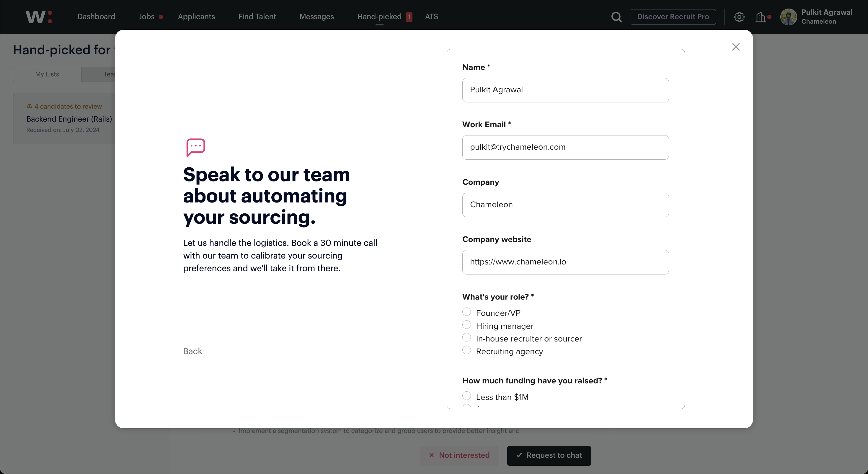Select Less than $1M funding radio
This screenshot has height=474, width=868.
(467, 395)
